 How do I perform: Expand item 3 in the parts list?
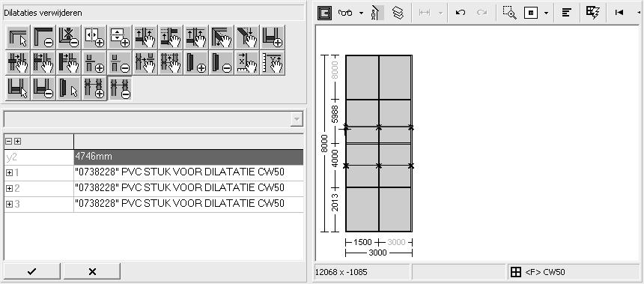(9, 205)
